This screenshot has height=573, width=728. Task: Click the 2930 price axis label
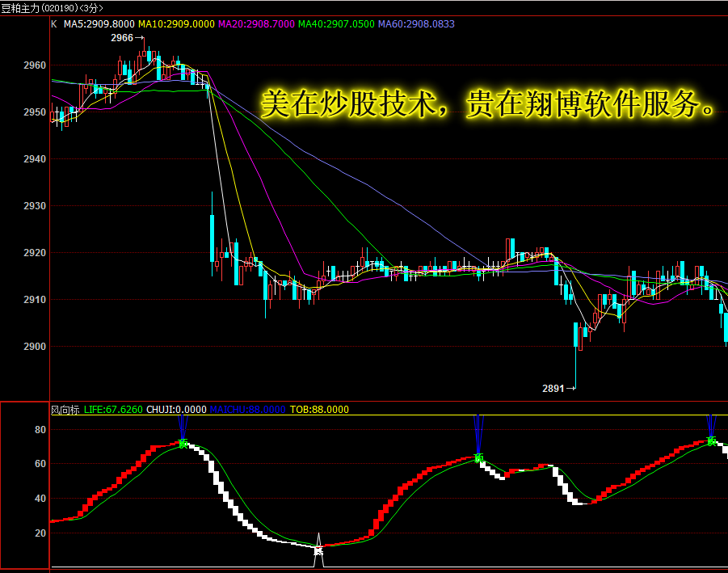pyautogui.click(x=35, y=206)
